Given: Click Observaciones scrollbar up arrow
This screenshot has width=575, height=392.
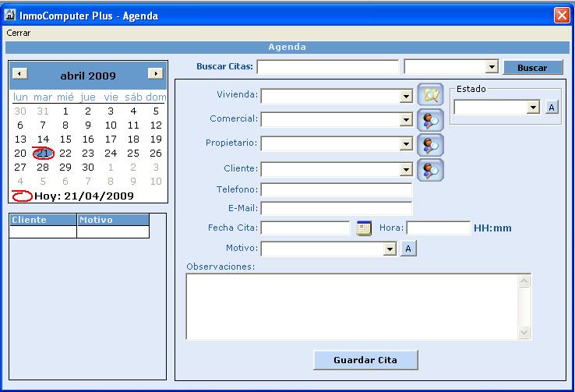Looking at the screenshot, I should click(524, 281).
